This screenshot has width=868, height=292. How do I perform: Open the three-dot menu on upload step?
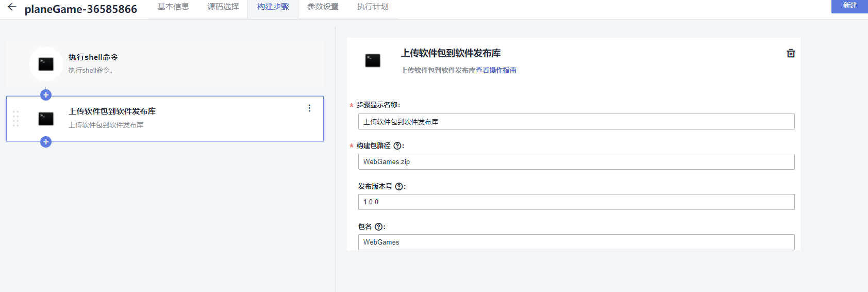click(309, 108)
